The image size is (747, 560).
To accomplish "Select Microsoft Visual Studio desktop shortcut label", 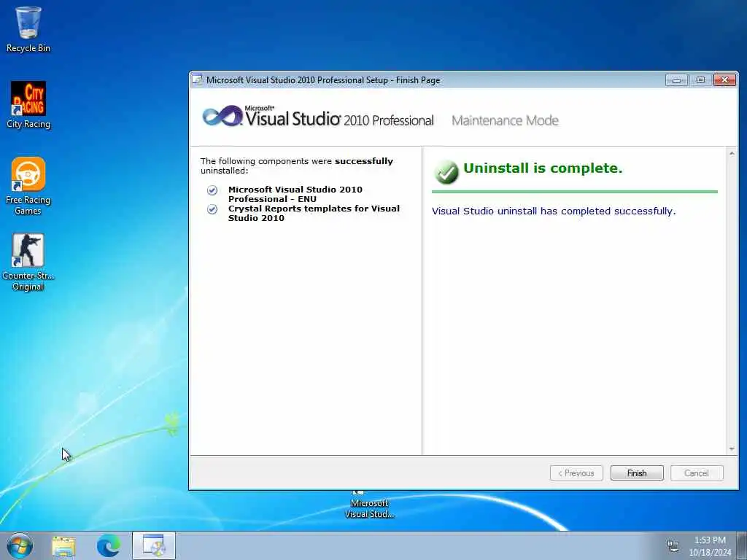I will point(369,508).
